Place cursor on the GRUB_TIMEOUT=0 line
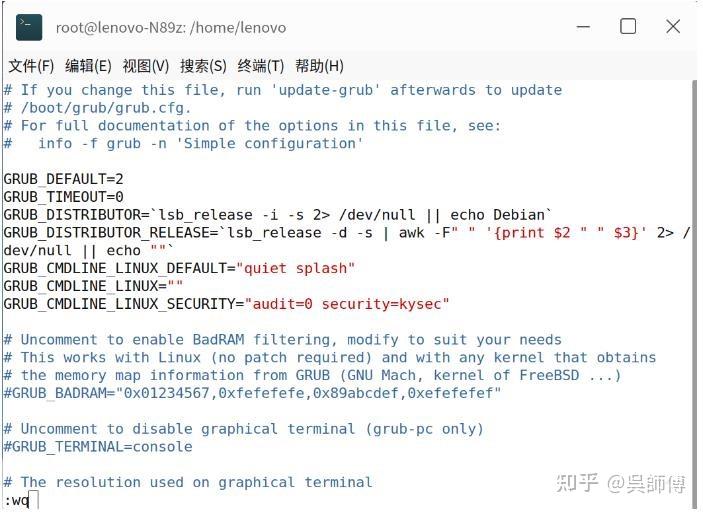The width and height of the screenshot is (703, 512). 63,197
